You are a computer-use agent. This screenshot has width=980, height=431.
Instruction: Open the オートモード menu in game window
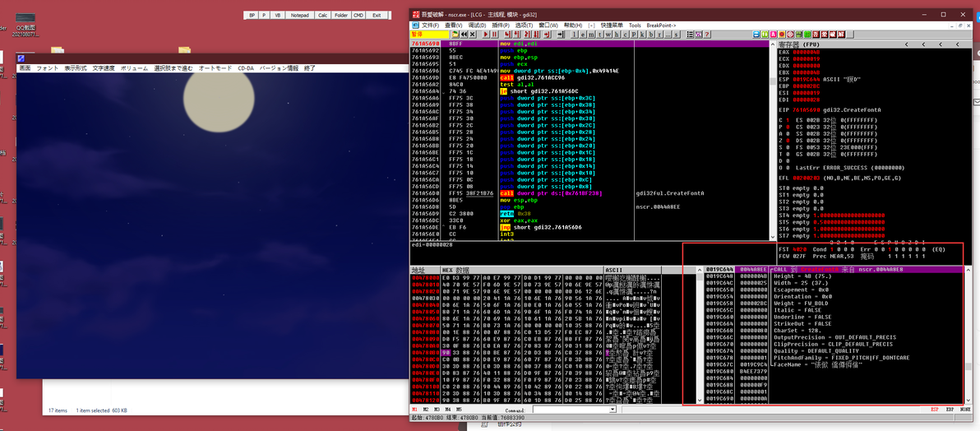click(215, 67)
